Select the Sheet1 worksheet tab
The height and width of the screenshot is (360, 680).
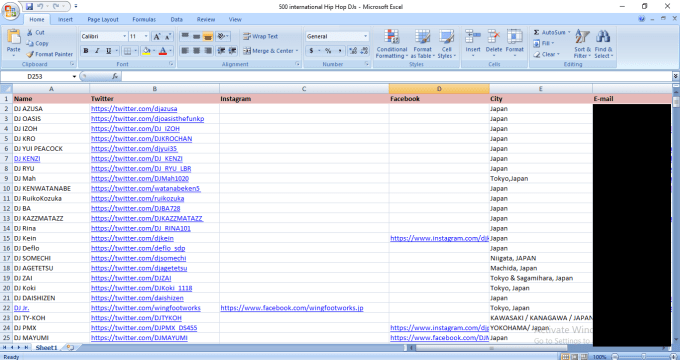click(x=46, y=347)
